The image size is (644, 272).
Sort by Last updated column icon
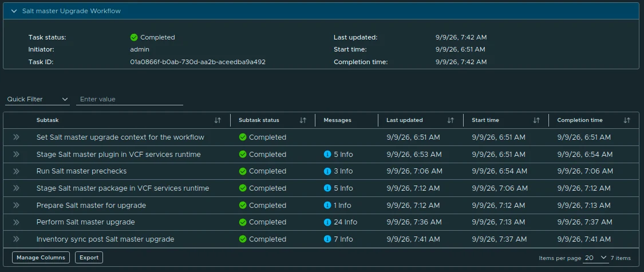point(451,120)
